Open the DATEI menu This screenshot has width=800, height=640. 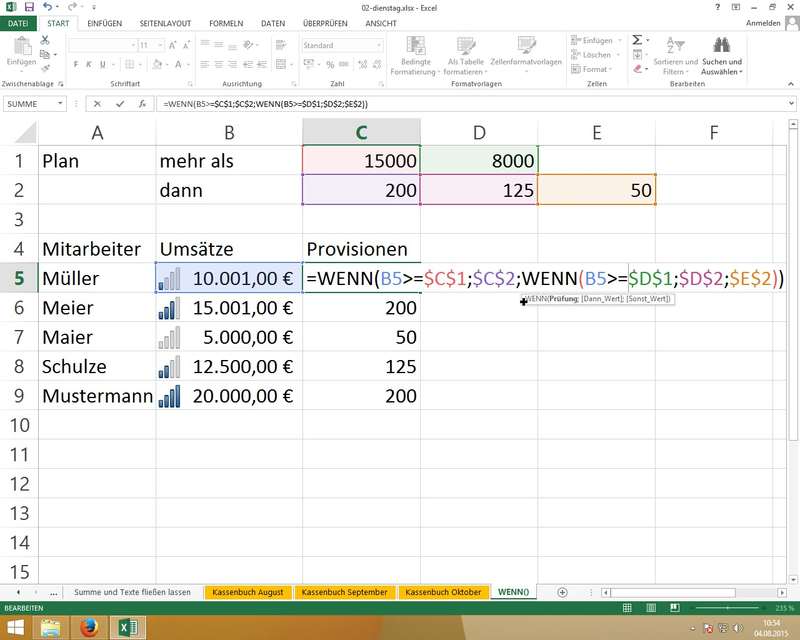19,22
